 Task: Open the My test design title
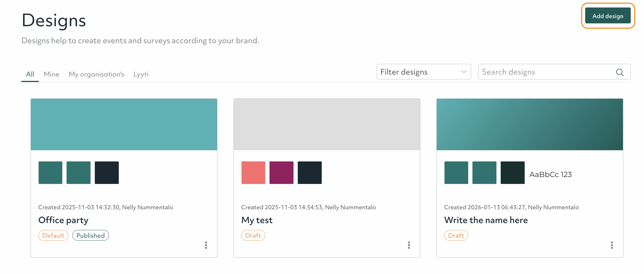257,220
